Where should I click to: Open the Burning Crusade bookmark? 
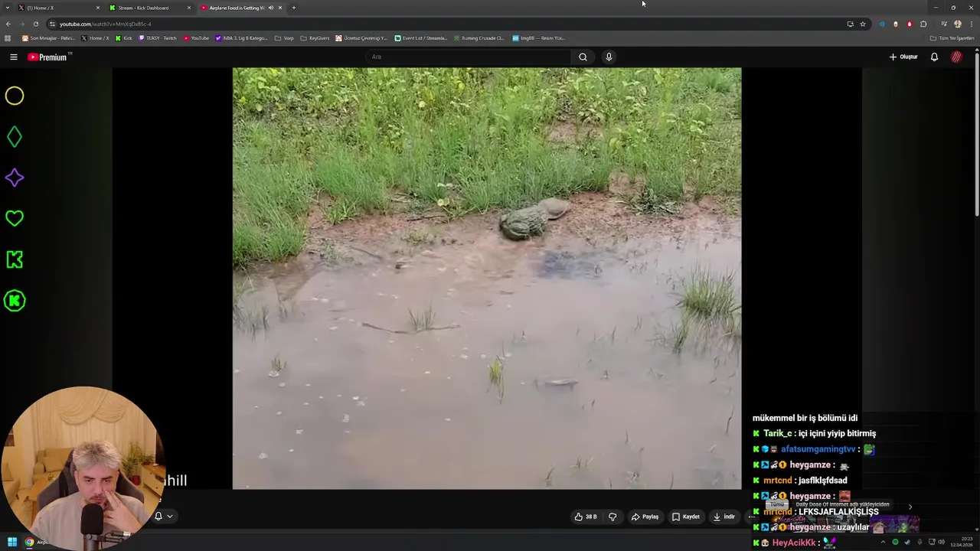[x=479, y=38]
